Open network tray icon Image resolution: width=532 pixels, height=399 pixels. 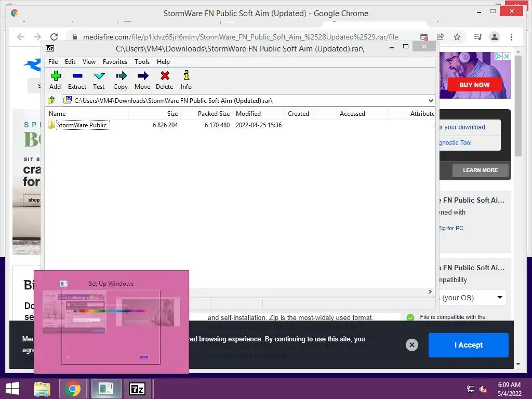coord(471,389)
